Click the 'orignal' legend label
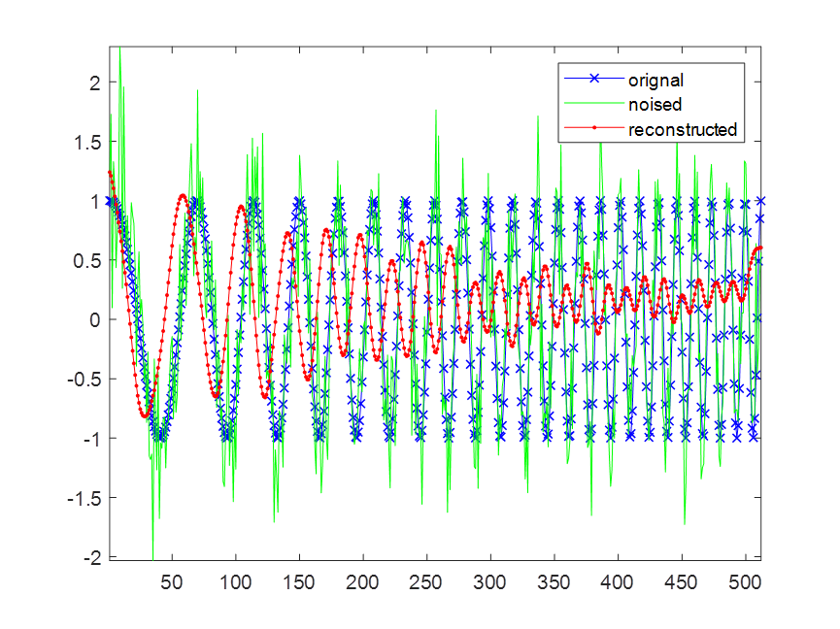This screenshot has height=629, width=840. pos(655,80)
